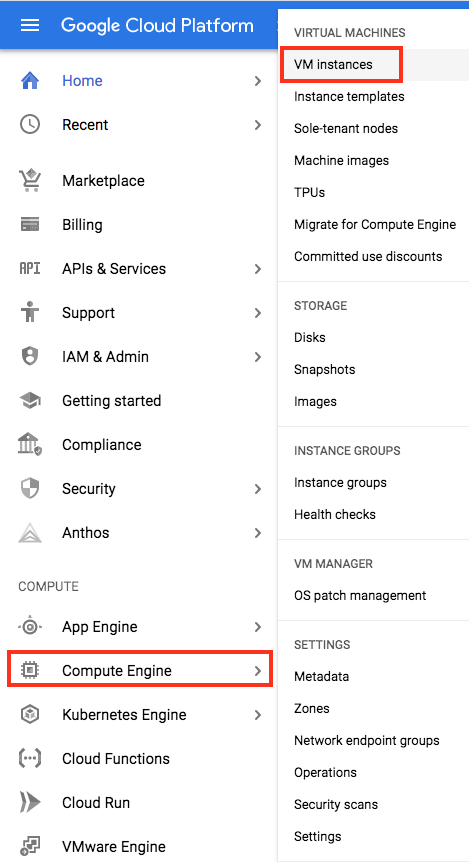Click the Recent clock icon
The image size is (469, 862).
coord(30,125)
